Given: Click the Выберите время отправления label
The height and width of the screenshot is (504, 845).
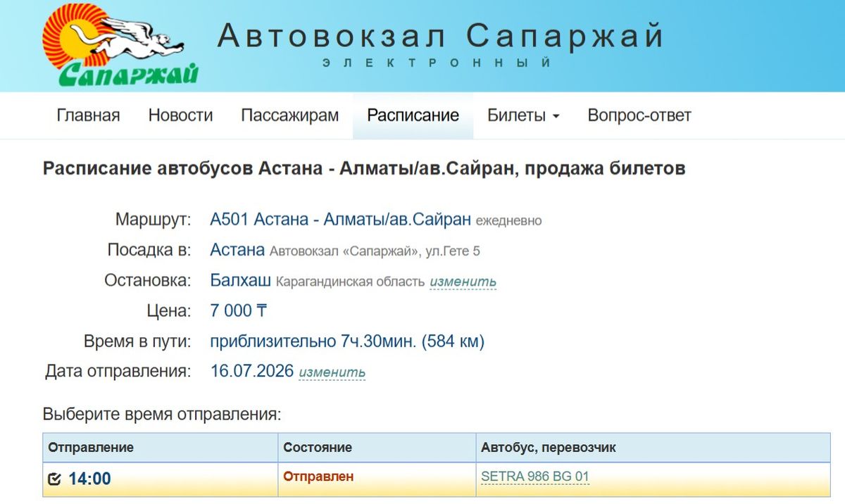Looking at the screenshot, I should point(162,414).
